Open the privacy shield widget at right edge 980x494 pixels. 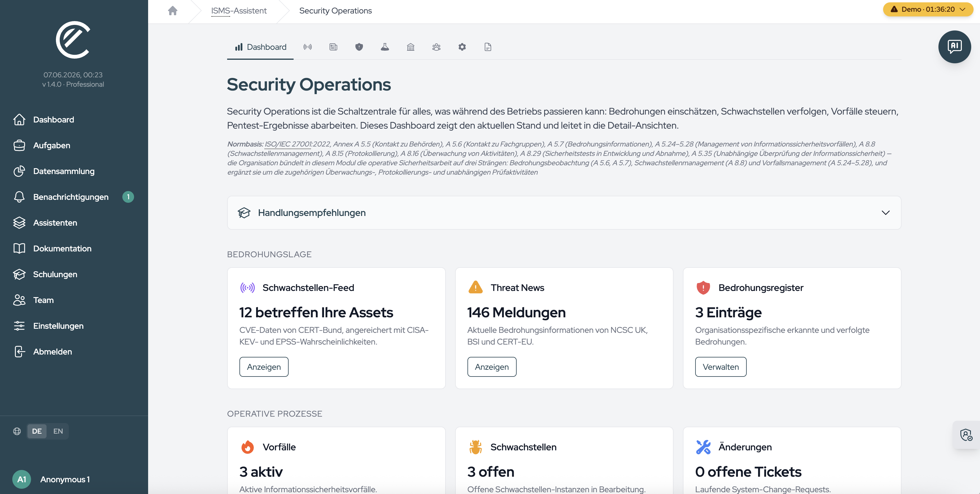[x=966, y=435]
